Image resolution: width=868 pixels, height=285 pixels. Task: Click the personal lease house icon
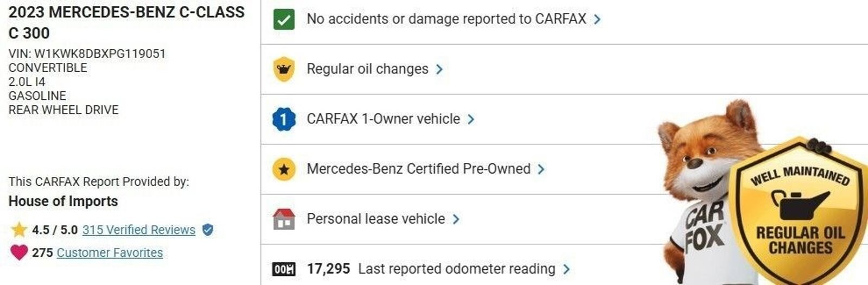[x=284, y=219]
